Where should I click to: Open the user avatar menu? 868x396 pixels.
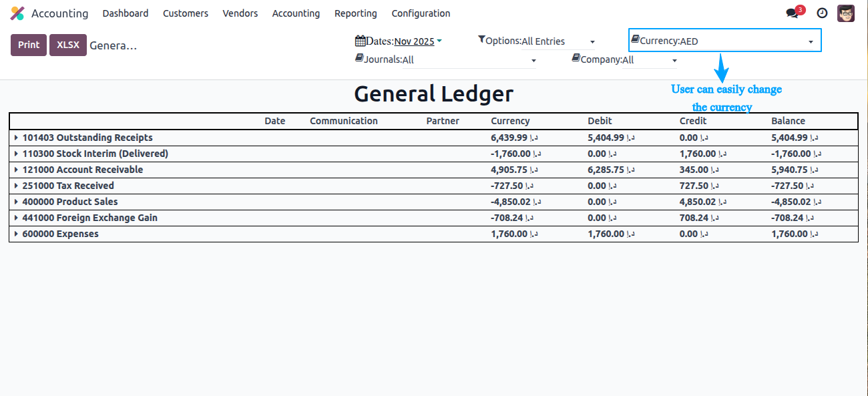pos(846,13)
